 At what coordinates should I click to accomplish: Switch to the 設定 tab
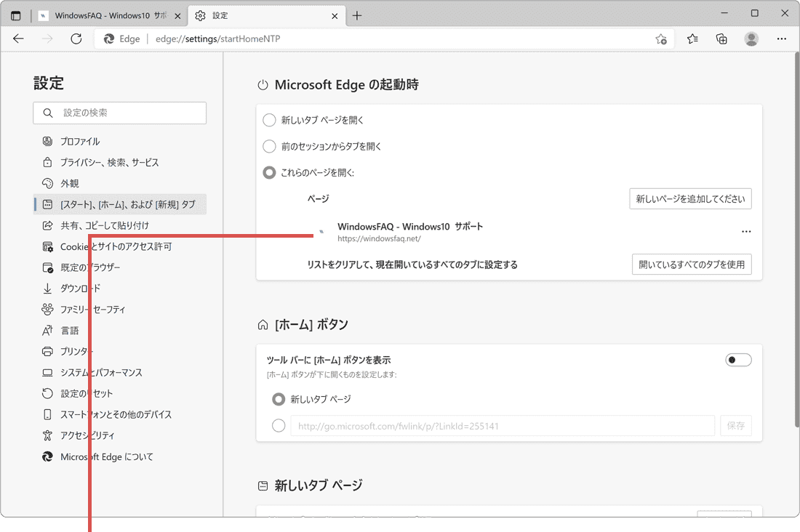267,16
